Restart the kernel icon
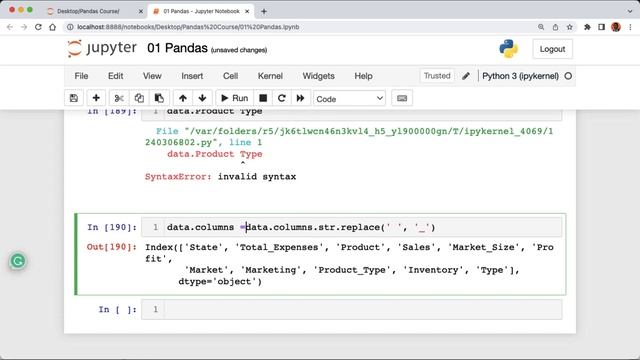The image size is (640, 360). [x=281, y=98]
